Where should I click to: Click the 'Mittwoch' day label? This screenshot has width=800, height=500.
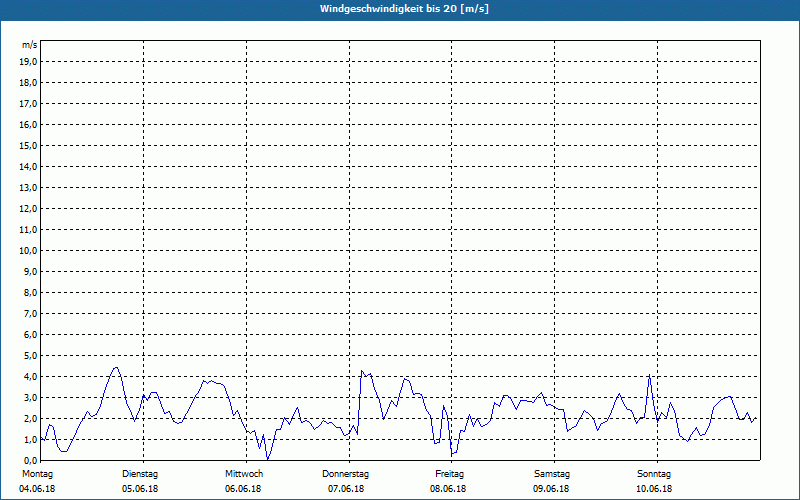click(244, 474)
